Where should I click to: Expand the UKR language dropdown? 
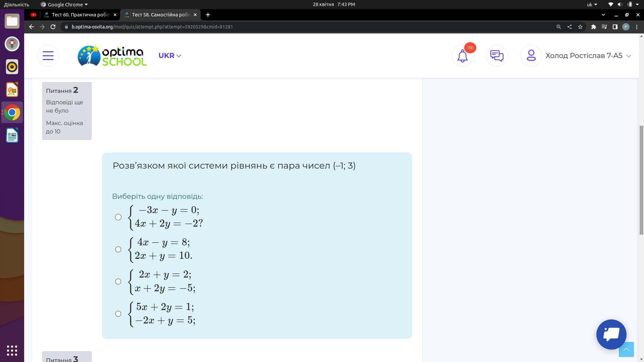click(x=170, y=56)
